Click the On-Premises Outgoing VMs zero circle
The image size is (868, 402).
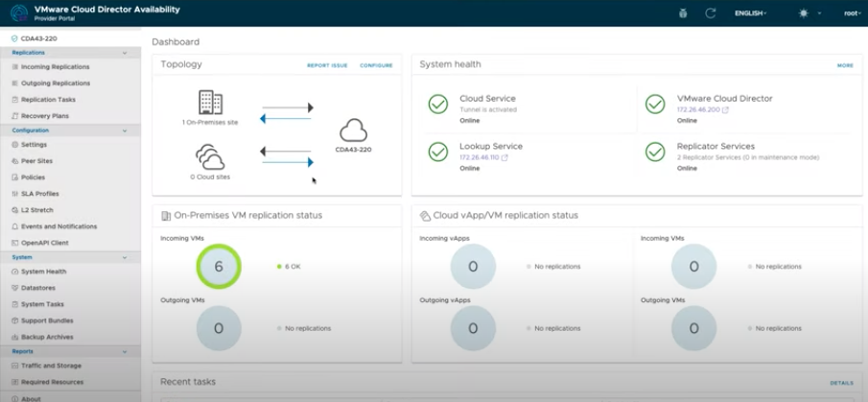tap(219, 328)
